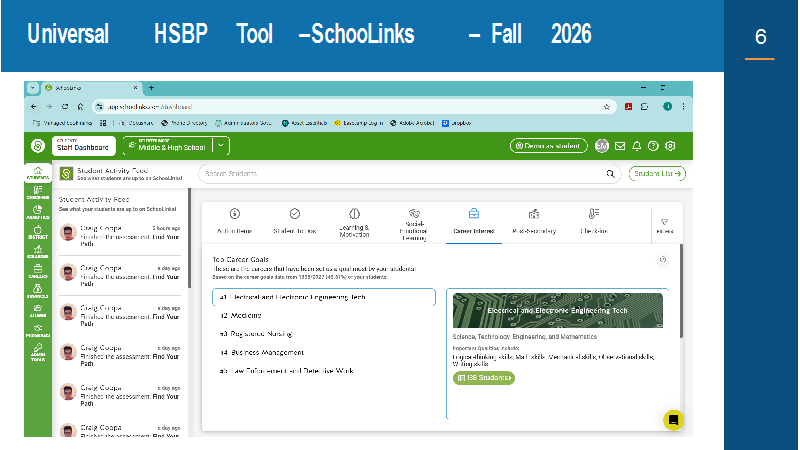Open the browser tab search dropdown
The height and width of the screenshot is (450, 800).
tap(33, 88)
